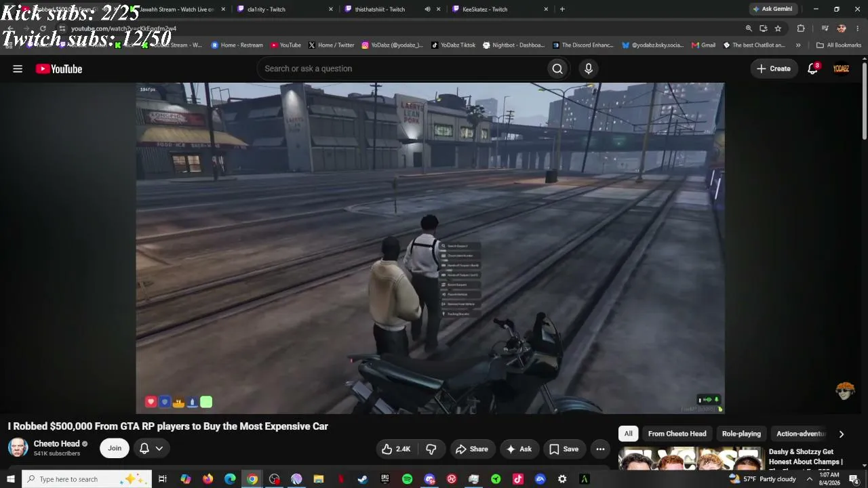Screen dimensions: 868x488
Task: Open a new browser tab
Action: pos(562,9)
